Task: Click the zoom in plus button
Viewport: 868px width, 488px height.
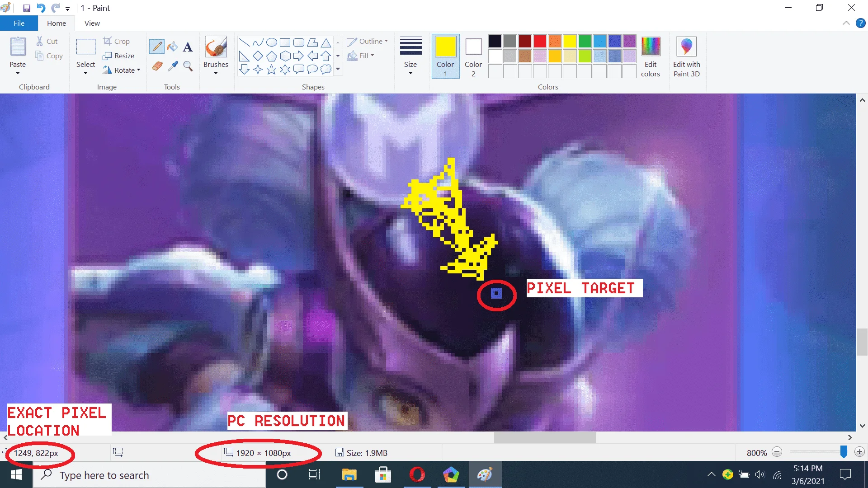Action: (859, 452)
